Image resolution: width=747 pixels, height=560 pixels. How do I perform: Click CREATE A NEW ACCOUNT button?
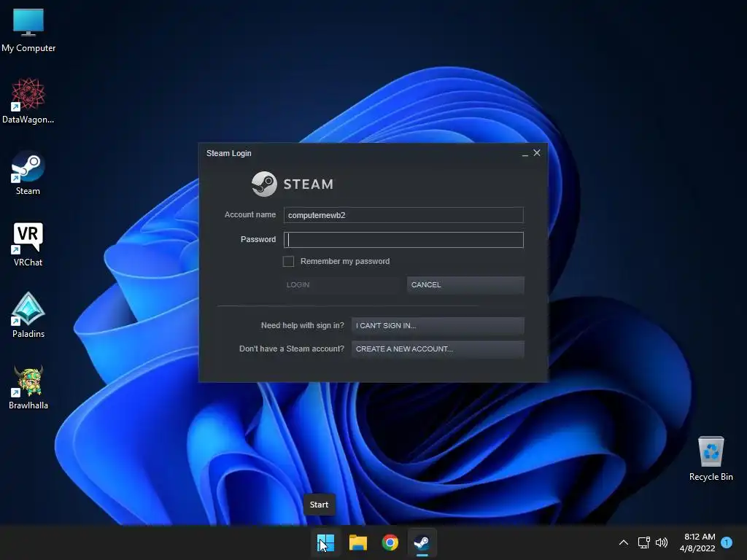[x=438, y=349]
